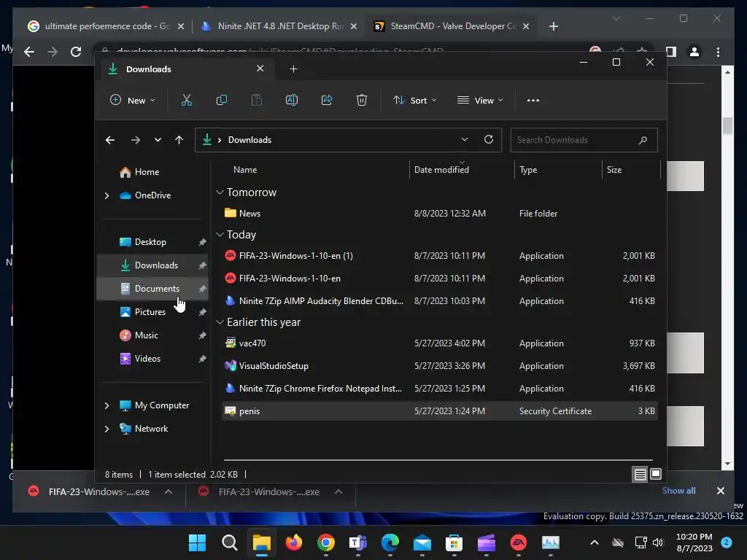Viewport: 747px width, 560px height.
Task: Refresh the Downloads folder view
Action: (488, 139)
